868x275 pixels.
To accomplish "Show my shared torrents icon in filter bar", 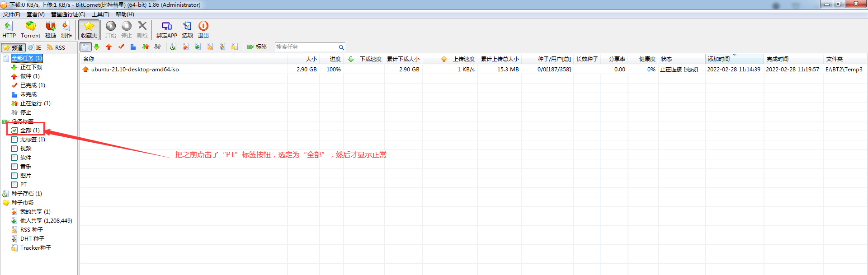I will (x=185, y=47).
